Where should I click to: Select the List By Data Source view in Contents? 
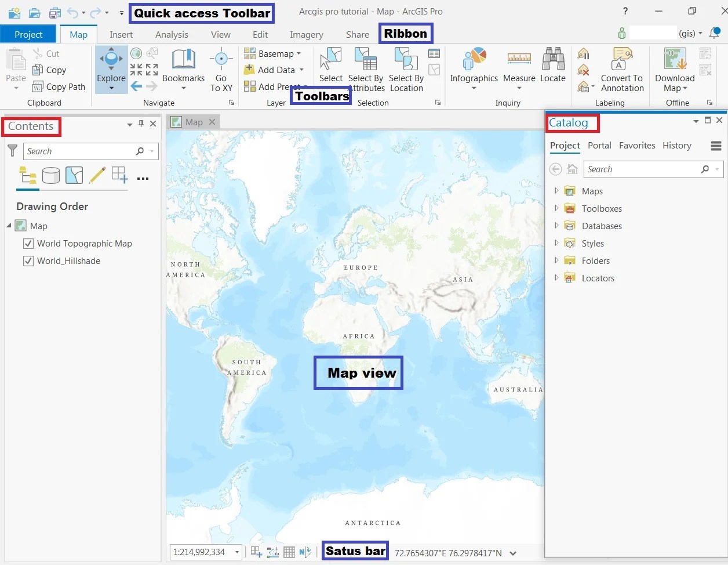pos(51,176)
